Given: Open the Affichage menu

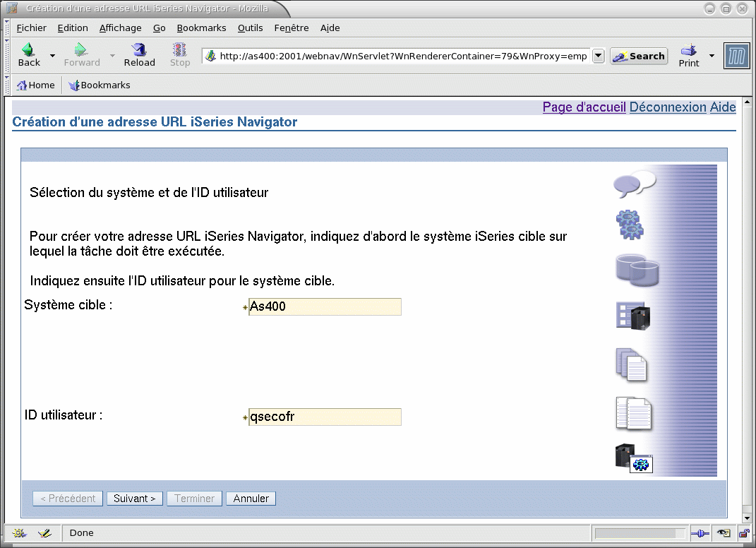Looking at the screenshot, I should coord(121,28).
